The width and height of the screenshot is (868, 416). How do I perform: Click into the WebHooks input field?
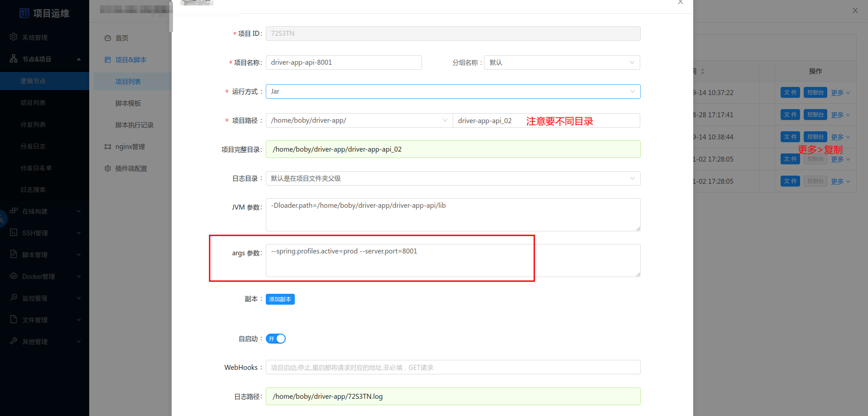[453, 367]
